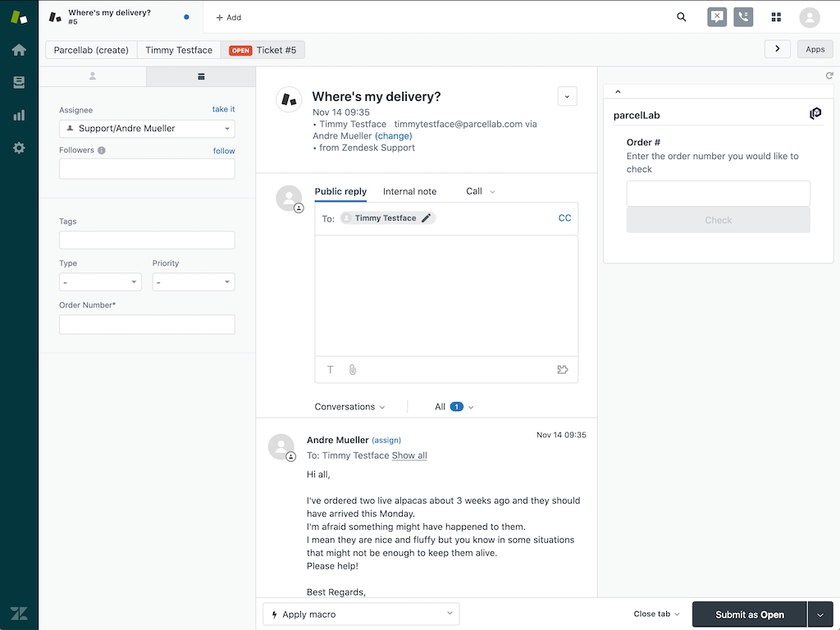Click the text formatting T icon
Image resolution: width=840 pixels, height=630 pixels.
pyautogui.click(x=331, y=370)
